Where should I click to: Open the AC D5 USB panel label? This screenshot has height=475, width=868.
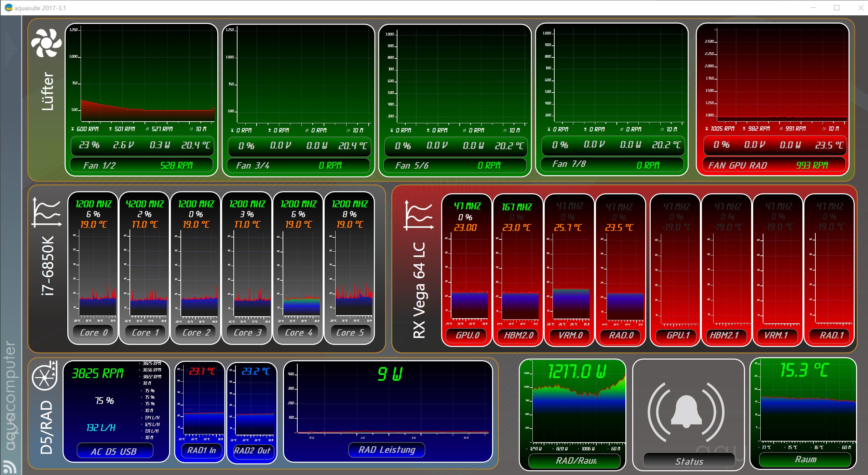114,451
